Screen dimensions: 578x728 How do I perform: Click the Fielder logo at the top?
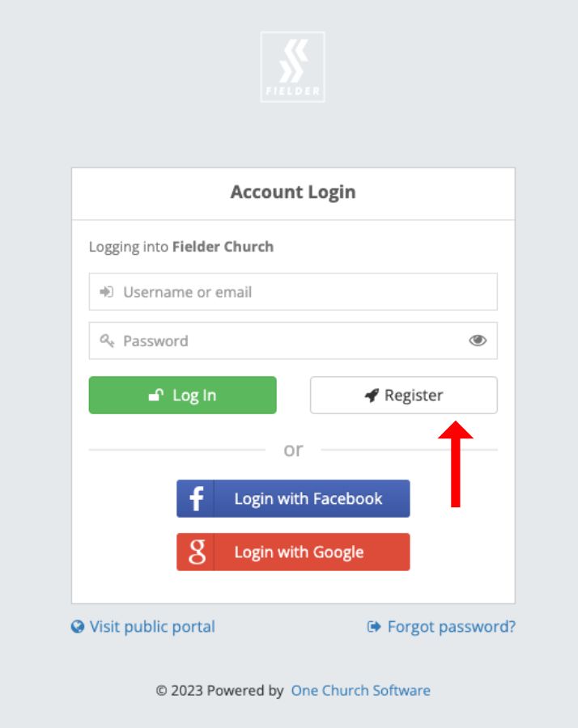pos(292,66)
